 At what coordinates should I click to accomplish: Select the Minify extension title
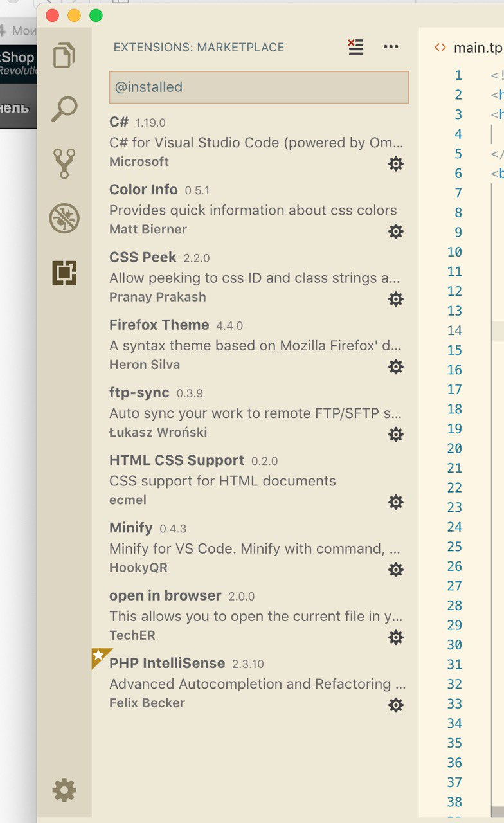131,528
